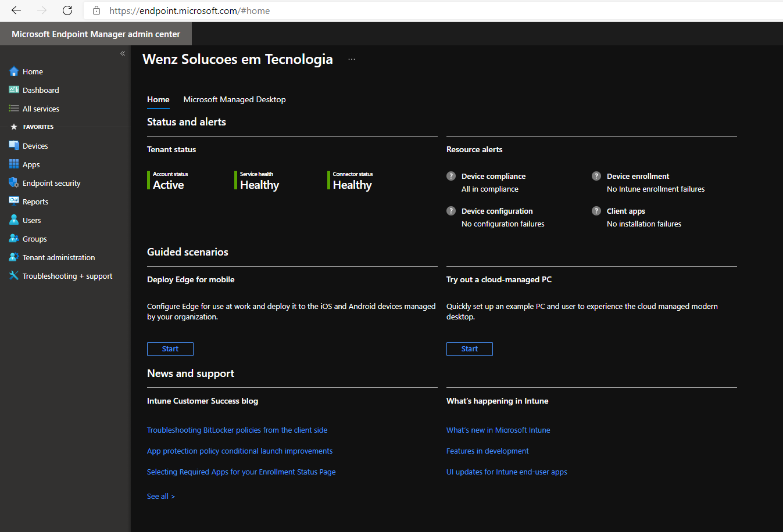
Task: Click the Device configuration question mark icon
Action: point(451,211)
